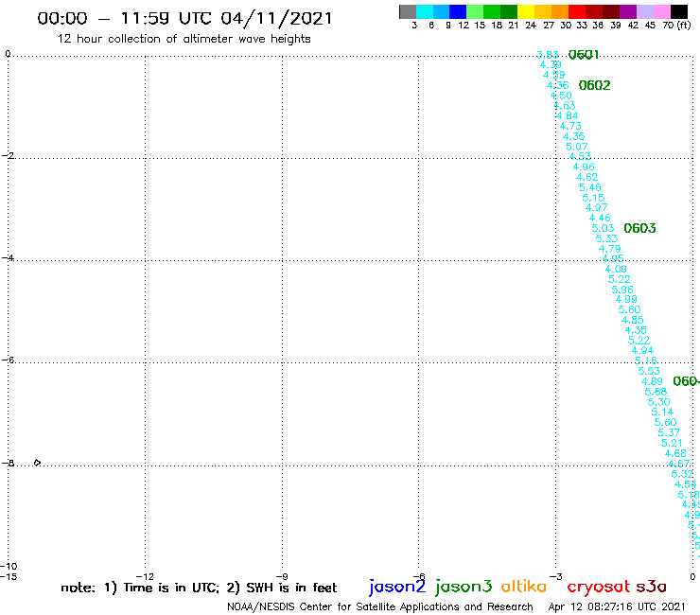Screen dimensions: 700x615
Task: Click the wave height value 5.07
Action: tap(577, 147)
